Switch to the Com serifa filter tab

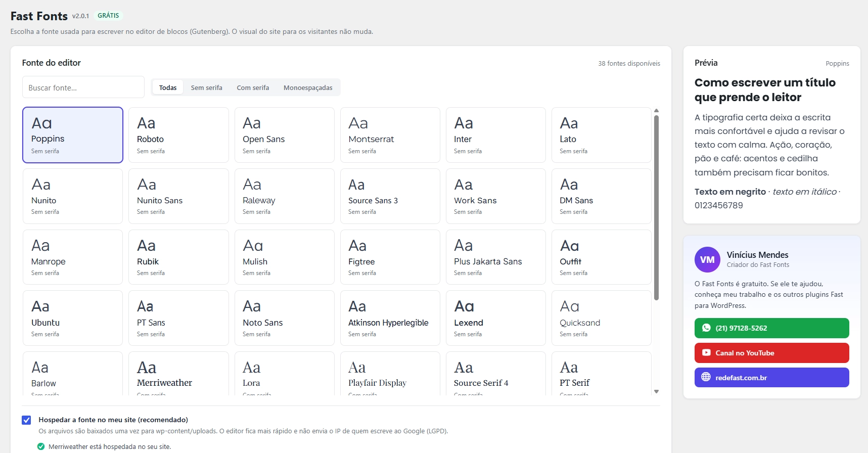[253, 87]
